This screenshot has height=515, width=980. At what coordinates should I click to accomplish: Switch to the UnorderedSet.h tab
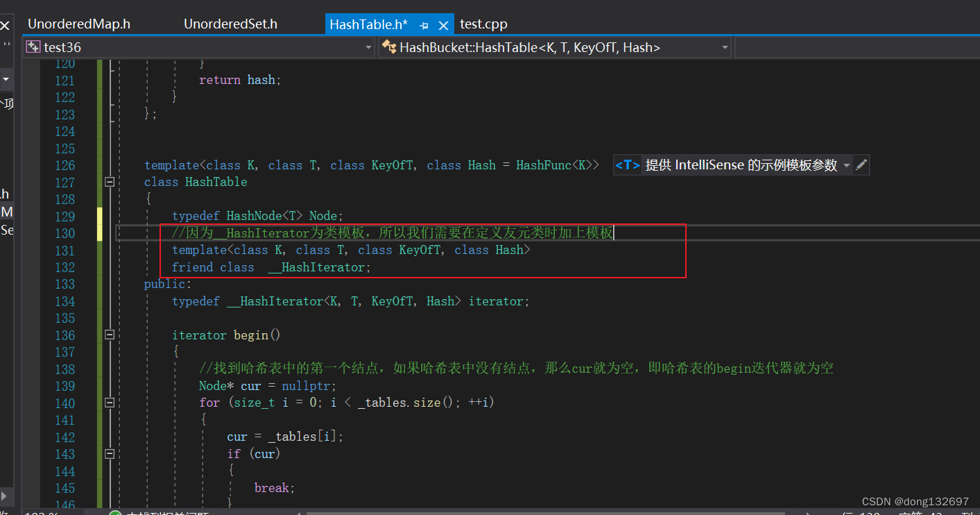point(230,24)
